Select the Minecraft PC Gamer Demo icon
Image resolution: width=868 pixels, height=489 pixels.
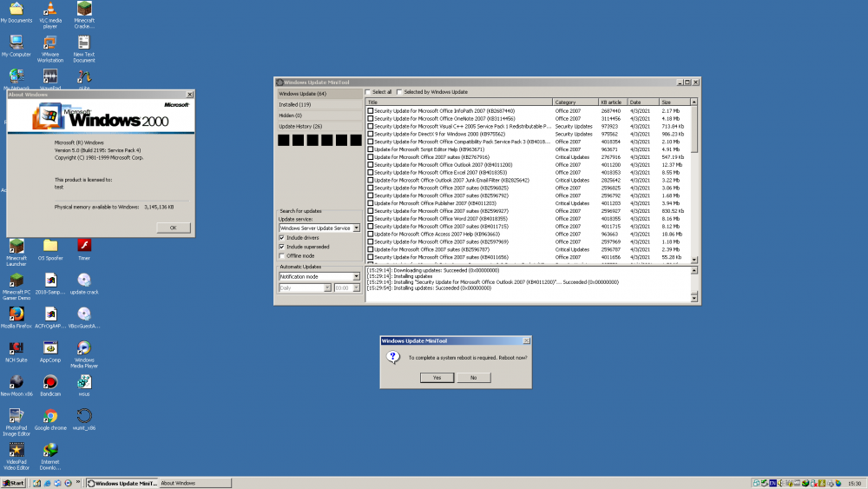click(x=16, y=287)
